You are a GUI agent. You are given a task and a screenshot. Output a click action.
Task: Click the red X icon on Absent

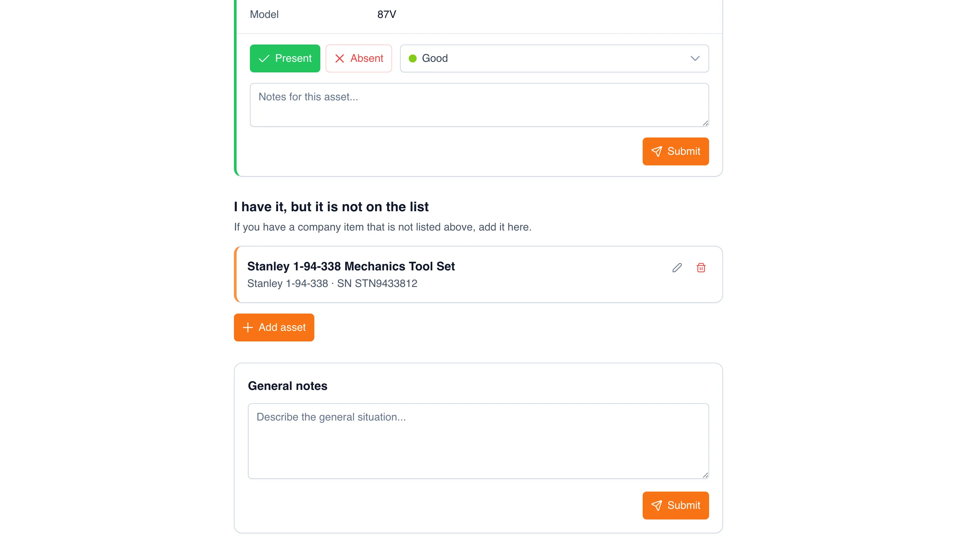pos(340,58)
